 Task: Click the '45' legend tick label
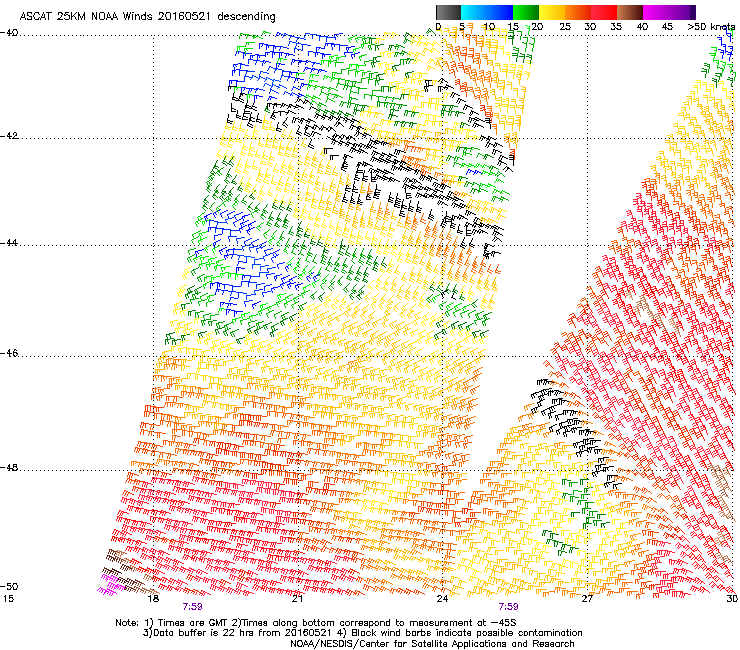[x=667, y=26]
